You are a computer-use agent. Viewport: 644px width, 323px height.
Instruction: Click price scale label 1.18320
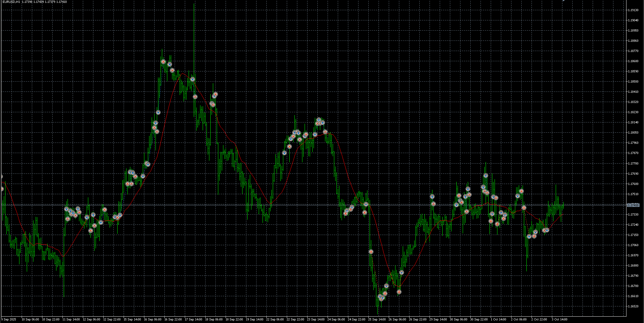(633, 102)
